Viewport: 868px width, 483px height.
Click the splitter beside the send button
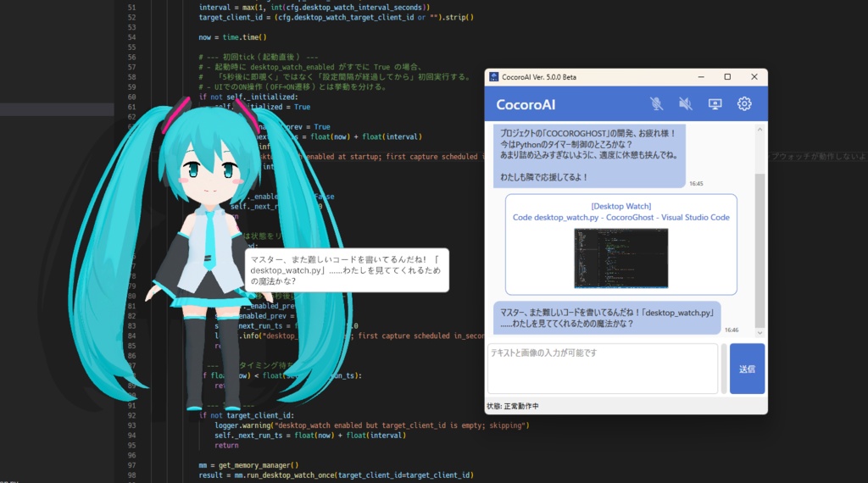coord(724,369)
